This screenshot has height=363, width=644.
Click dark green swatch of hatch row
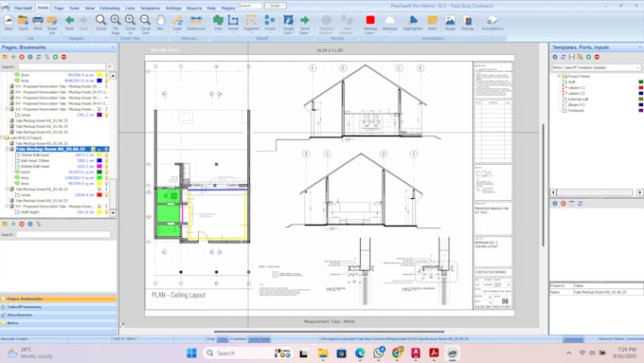99,172
